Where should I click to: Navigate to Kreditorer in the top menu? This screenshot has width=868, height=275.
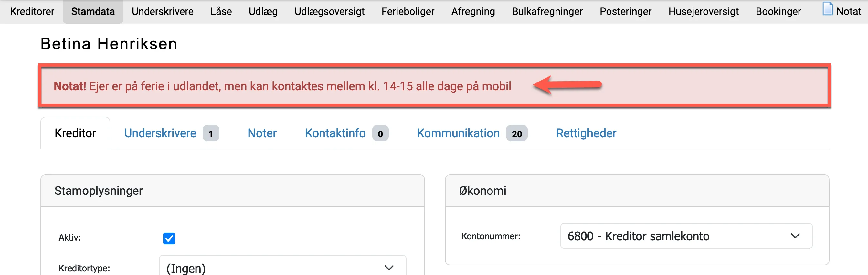click(x=32, y=11)
